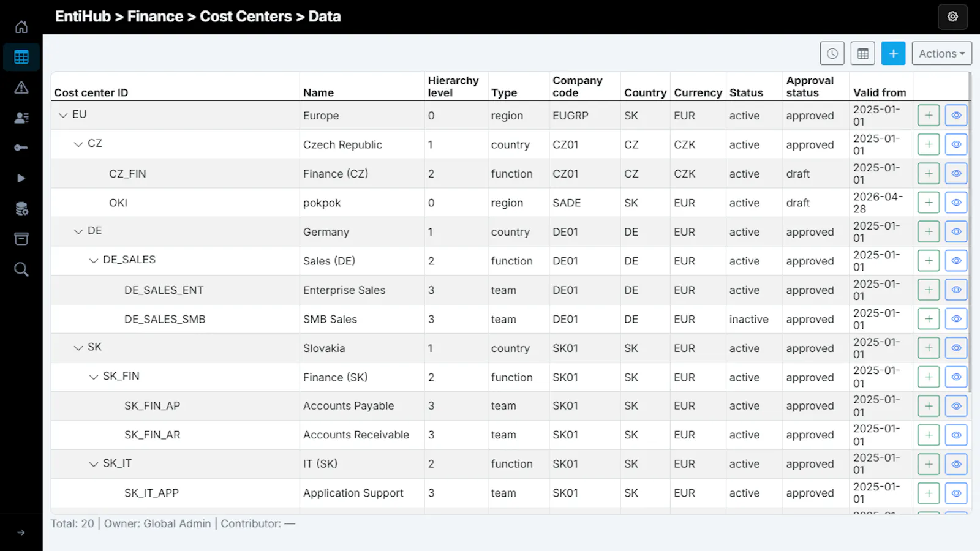Open the database settings icon in sidebar
Viewport: 980px width, 551px height.
pyautogui.click(x=21, y=209)
